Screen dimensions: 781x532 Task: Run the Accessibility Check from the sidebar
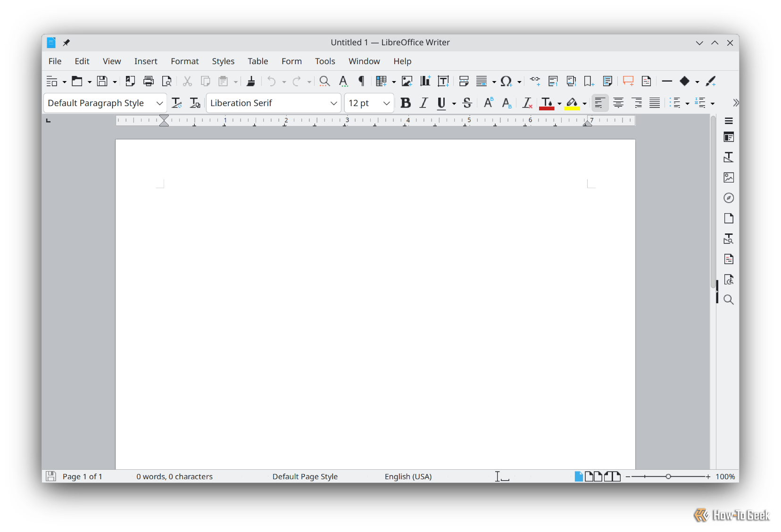point(729,279)
